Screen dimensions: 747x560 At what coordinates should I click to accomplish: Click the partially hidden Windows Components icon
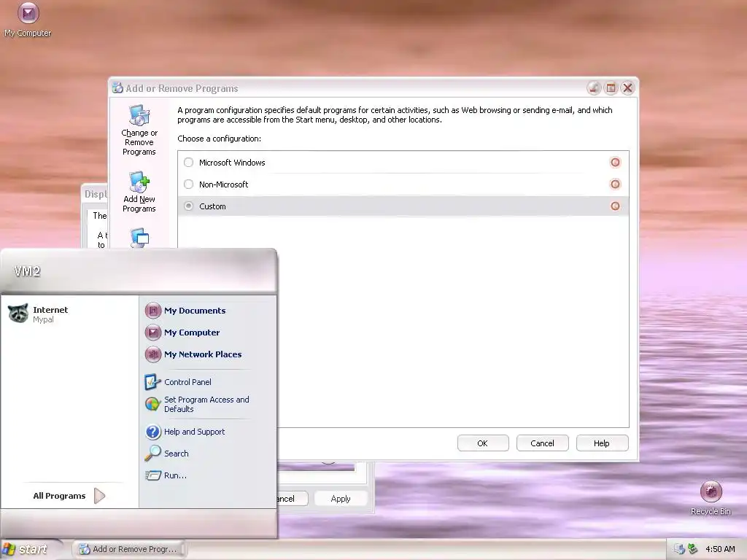click(x=139, y=238)
